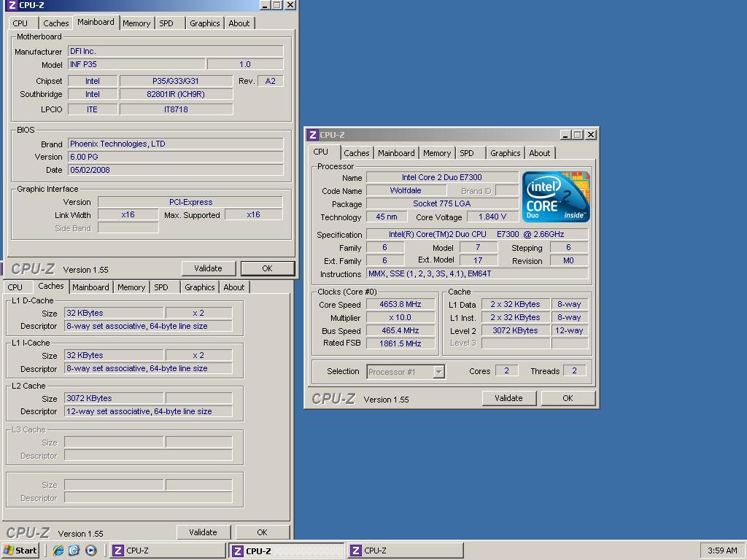The height and width of the screenshot is (560, 747).
Task: Click the Intel Core 2 Duo logo
Action: [x=555, y=197]
